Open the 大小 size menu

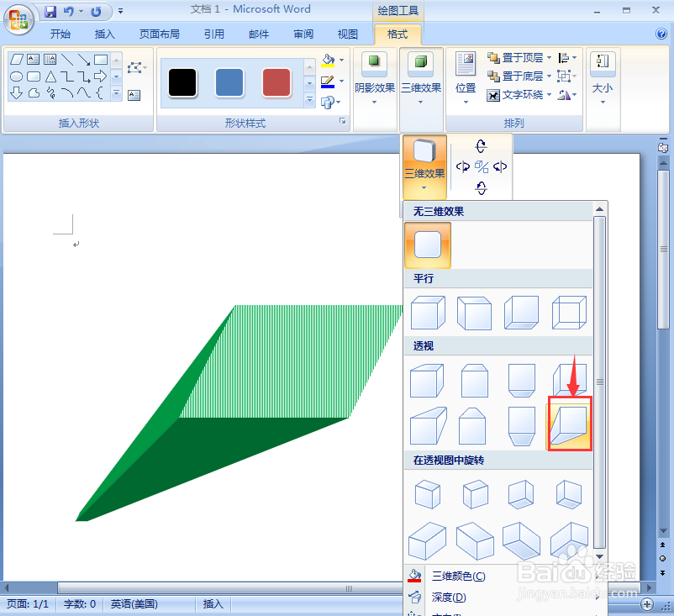[603, 79]
